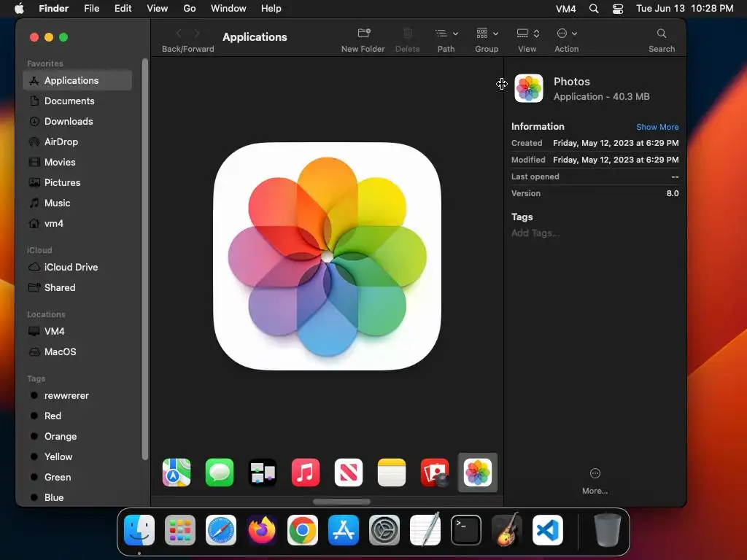Go forward using the forward arrow
The image size is (747, 560).
197,34
